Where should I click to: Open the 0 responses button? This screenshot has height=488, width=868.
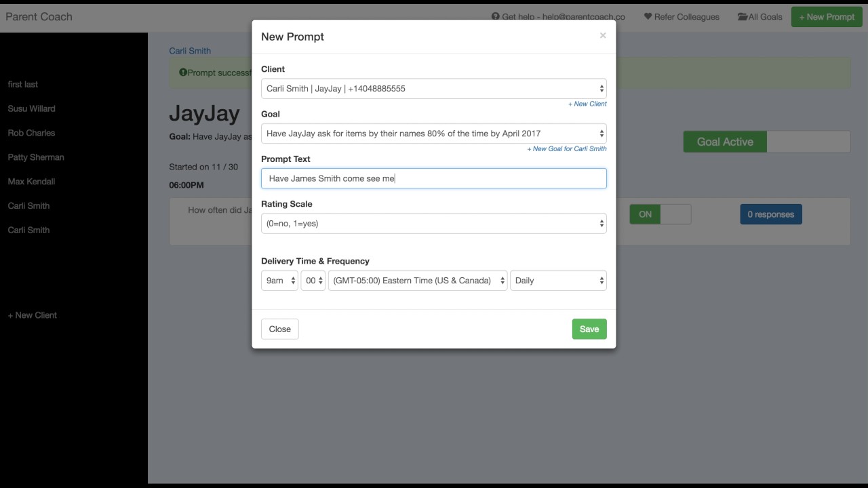click(x=770, y=214)
